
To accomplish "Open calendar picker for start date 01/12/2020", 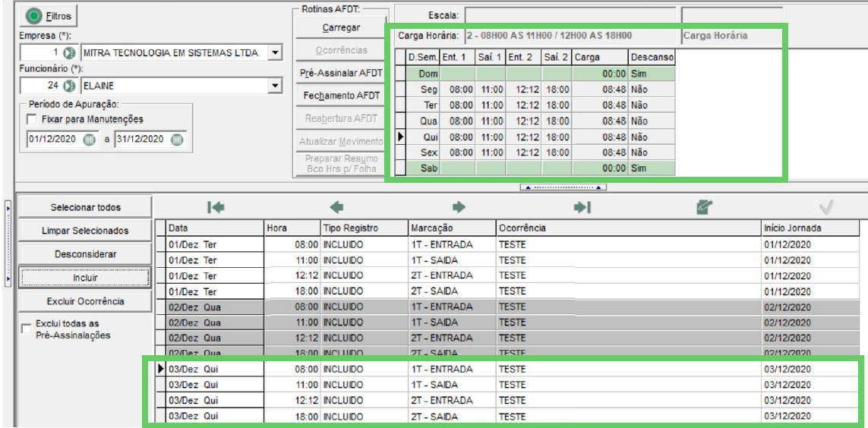I will [x=89, y=140].
